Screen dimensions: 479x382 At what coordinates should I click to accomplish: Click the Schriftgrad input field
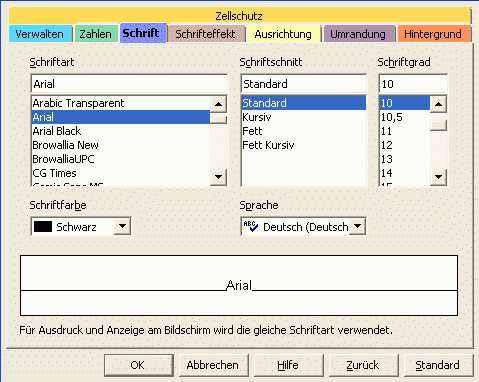tap(413, 84)
